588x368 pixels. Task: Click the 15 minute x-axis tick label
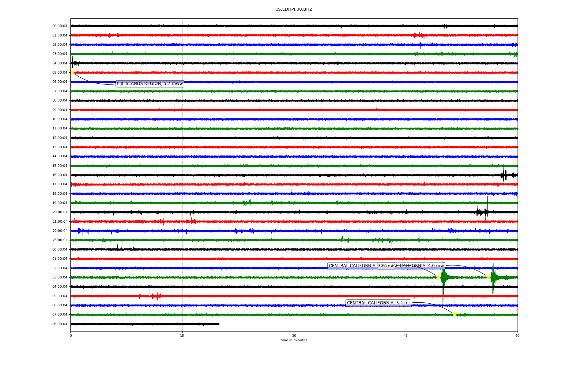pos(182,335)
